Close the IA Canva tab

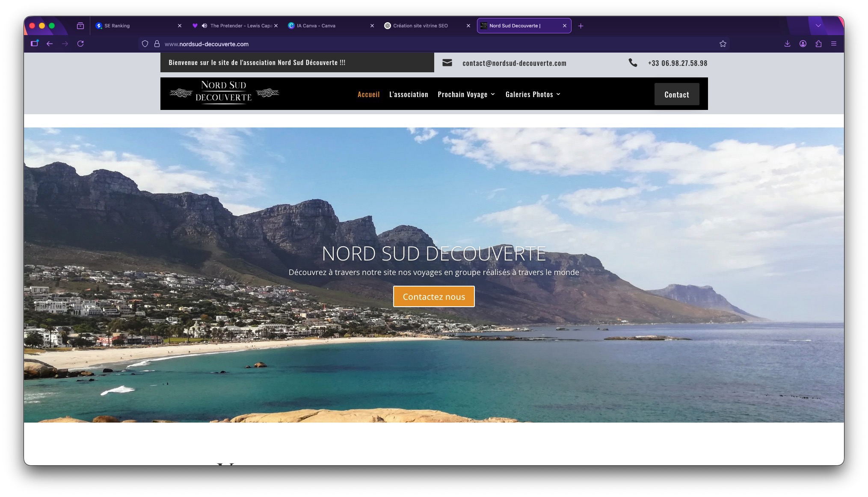372,26
